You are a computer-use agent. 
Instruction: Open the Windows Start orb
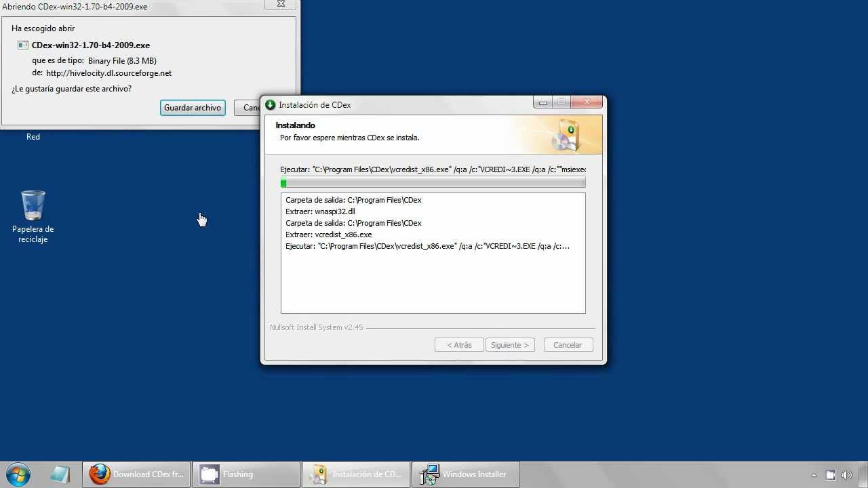tap(18, 474)
